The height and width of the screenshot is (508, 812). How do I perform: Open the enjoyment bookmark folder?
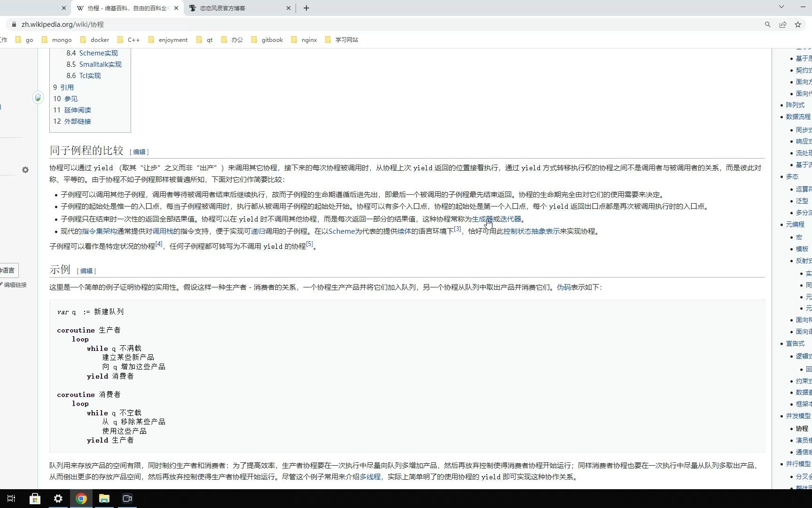coord(168,40)
